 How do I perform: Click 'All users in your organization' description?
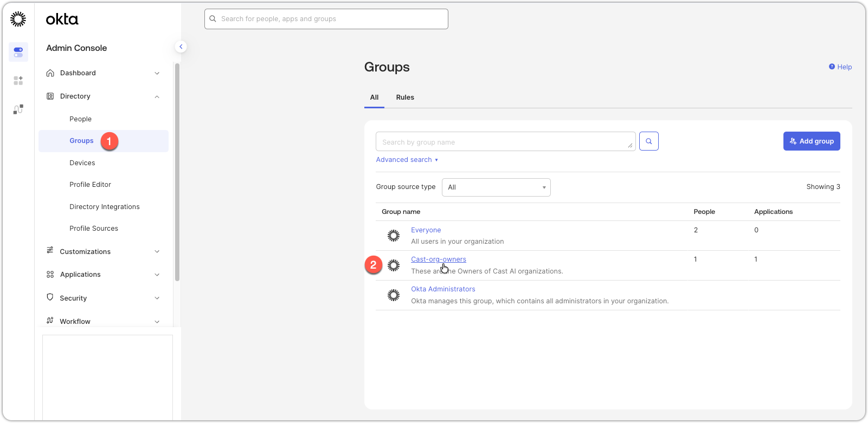[457, 242]
